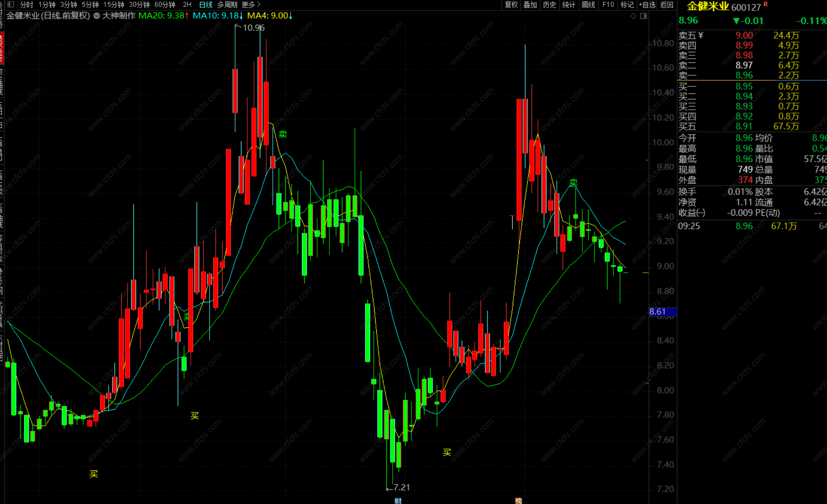Viewport: 827px width, 504px height.
Task: Open indicator dropdown before 大神制作
Action: (x=96, y=16)
